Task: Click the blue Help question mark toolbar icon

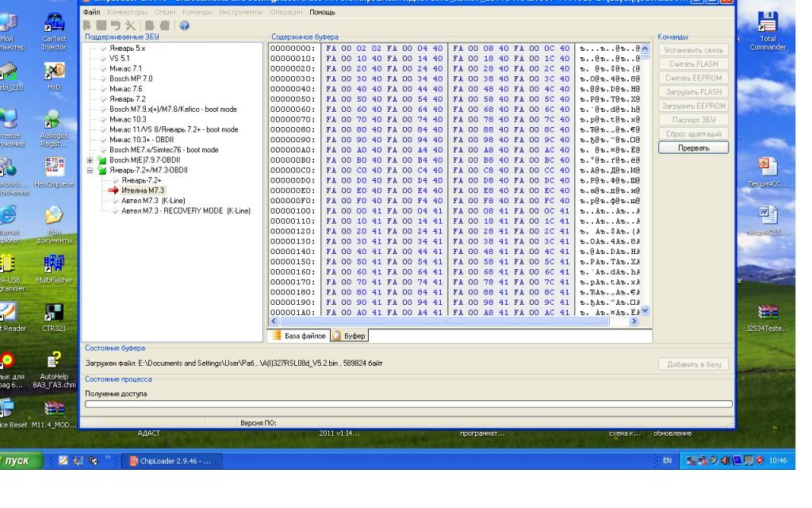Action: [184, 26]
